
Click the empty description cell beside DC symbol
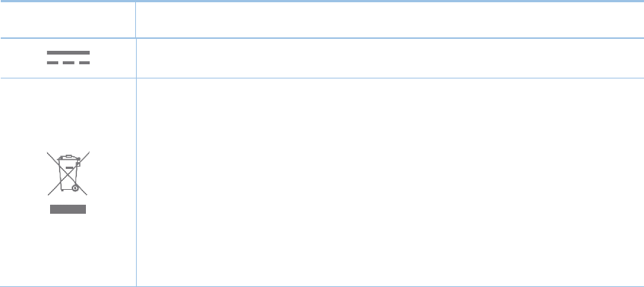pyautogui.click(x=390, y=58)
